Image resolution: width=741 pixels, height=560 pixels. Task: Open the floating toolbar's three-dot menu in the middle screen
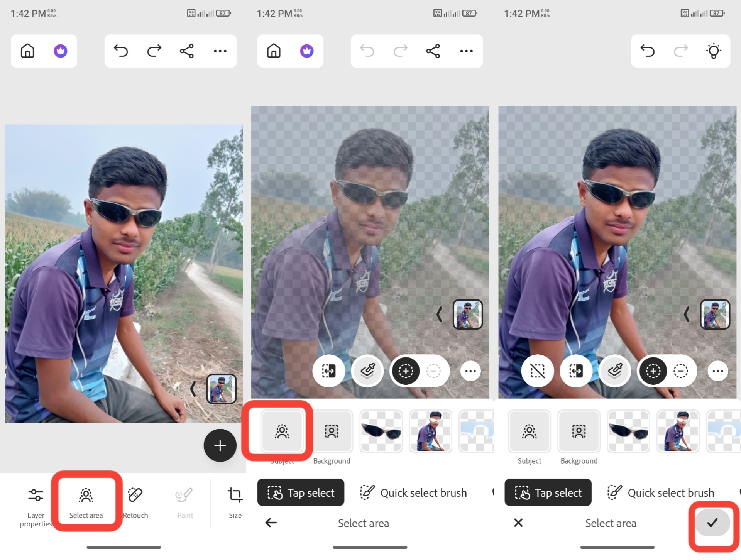[x=470, y=371]
